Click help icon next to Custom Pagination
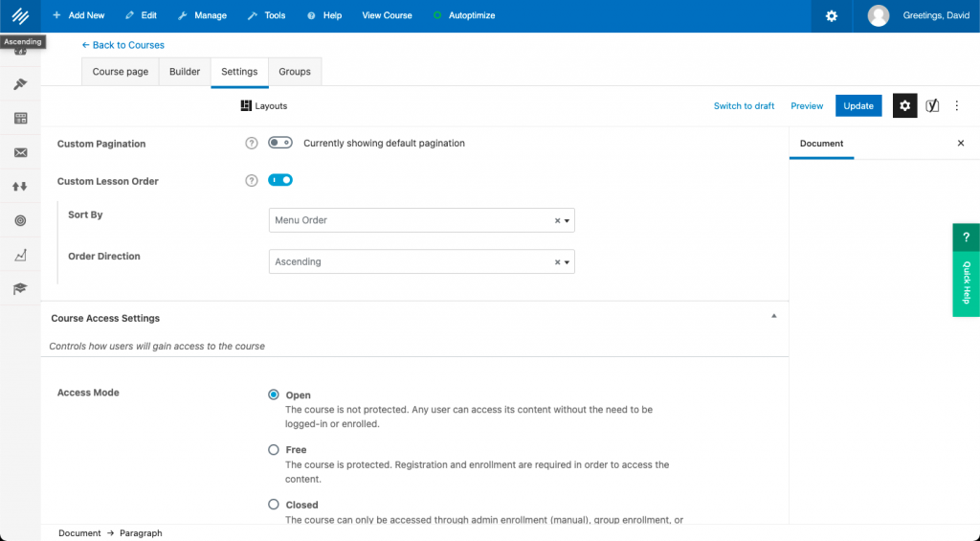 click(252, 144)
